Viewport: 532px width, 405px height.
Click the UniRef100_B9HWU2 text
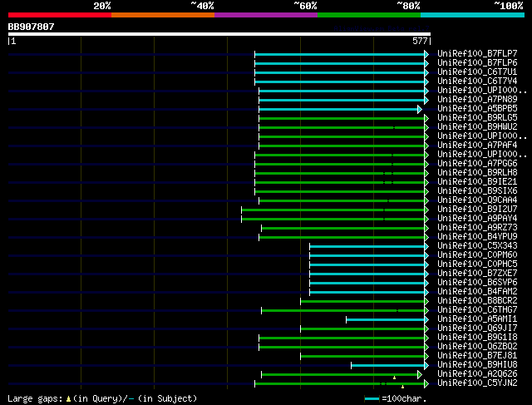click(x=477, y=127)
